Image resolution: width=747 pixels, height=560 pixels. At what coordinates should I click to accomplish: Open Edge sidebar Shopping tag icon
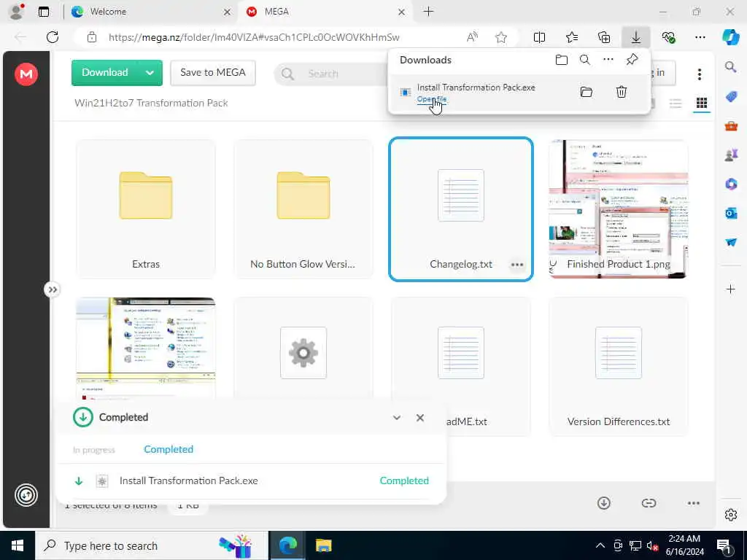(x=731, y=97)
